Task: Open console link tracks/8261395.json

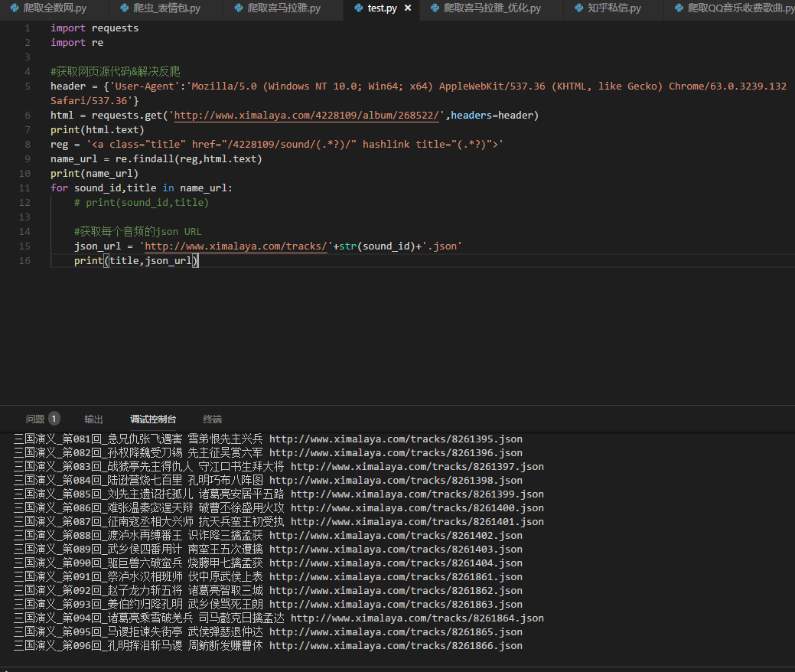Action: tap(396, 439)
